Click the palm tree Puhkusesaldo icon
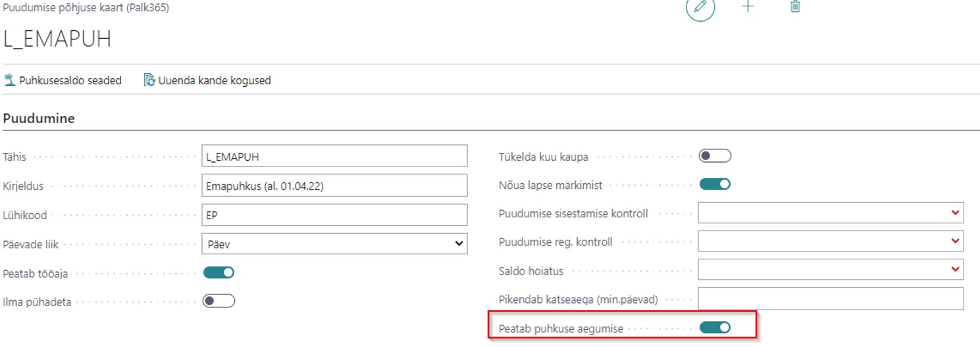 [9, 80]
